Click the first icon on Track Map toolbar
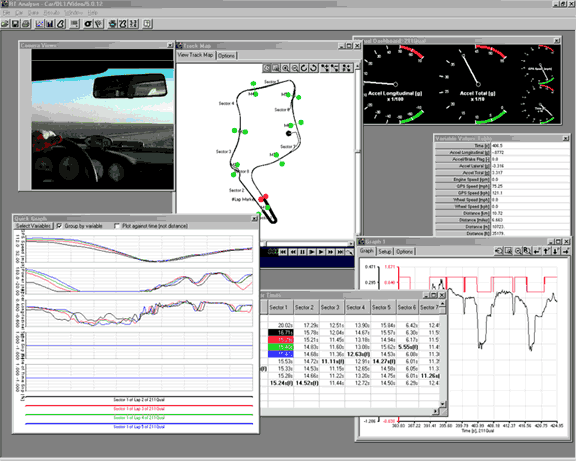The height and width of the screenshot is (461, 576). pos(266,68)
